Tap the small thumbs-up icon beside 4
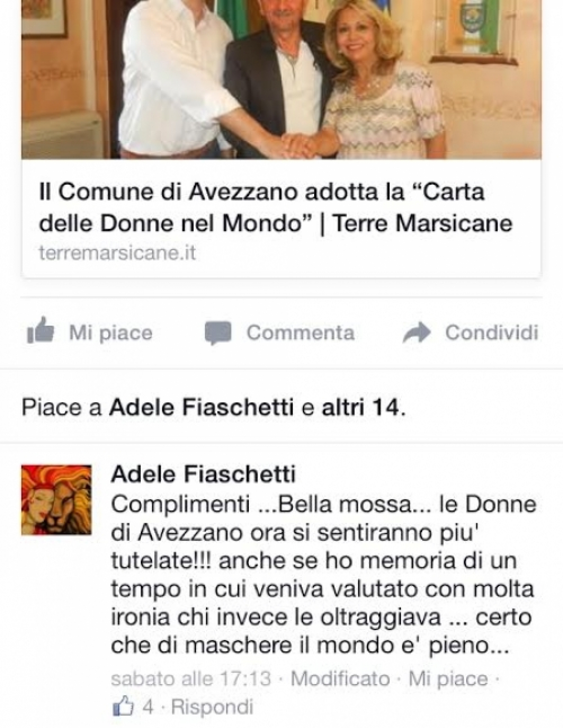 [x=123, y=698]
